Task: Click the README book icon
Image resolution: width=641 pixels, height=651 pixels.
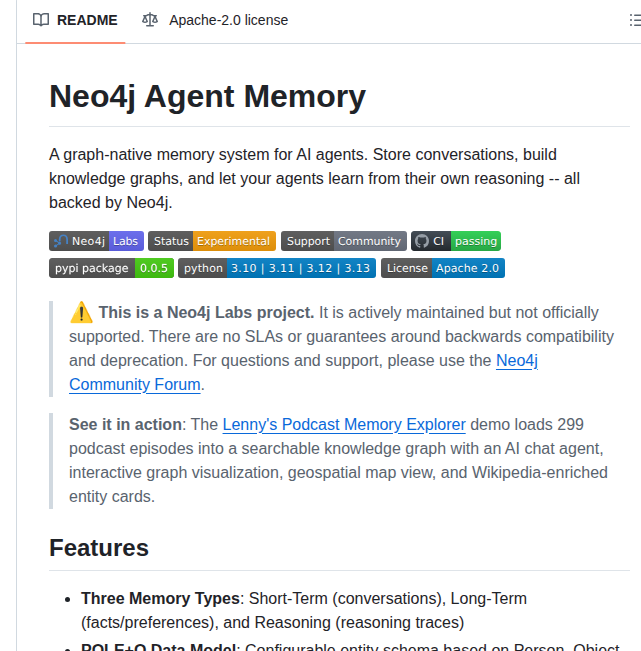Action: [x=41, y=20]
